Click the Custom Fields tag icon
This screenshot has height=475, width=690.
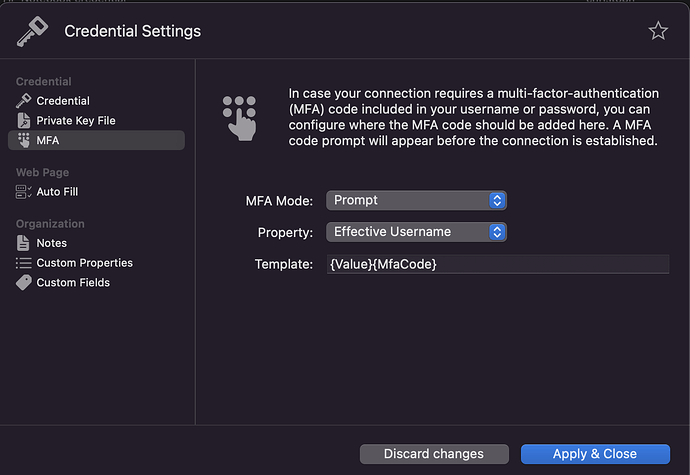(24, 283)
